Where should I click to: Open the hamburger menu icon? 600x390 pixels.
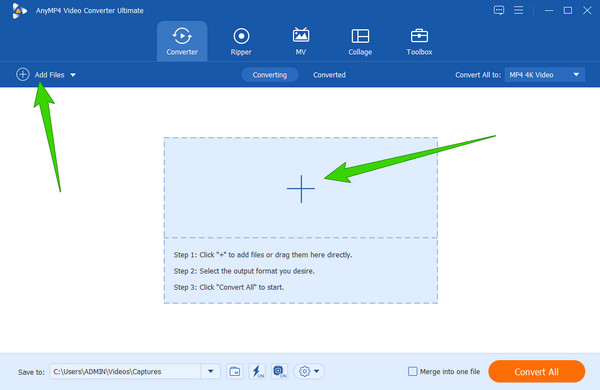(518, 10)
